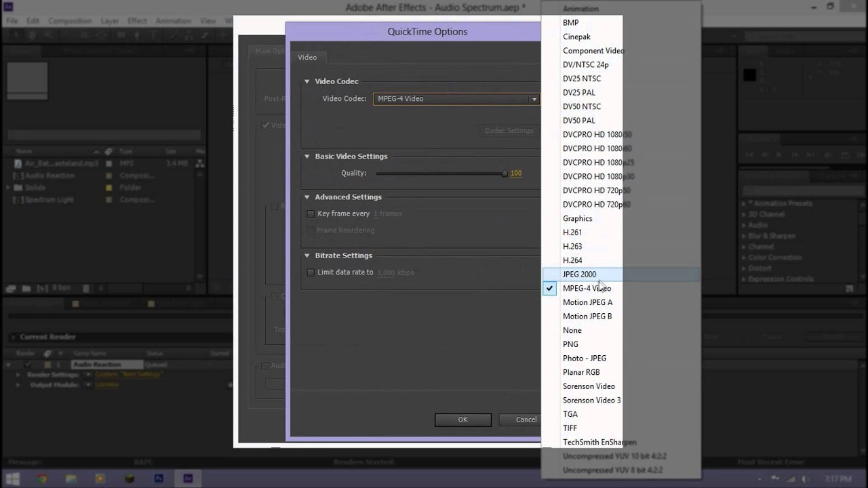
Task: Click the After Effects logo in the title bar
Action: point(7,7)
